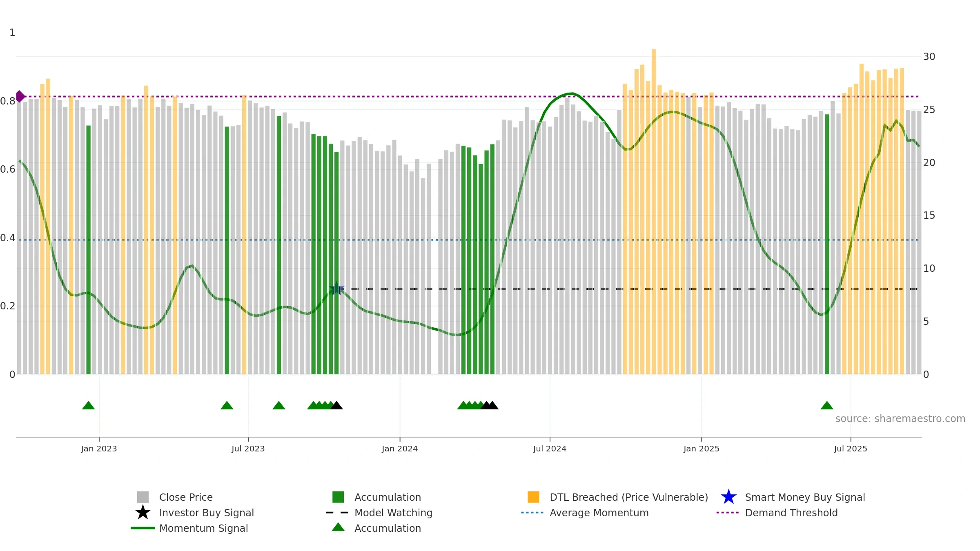The width and height of the screenshot is (980, 551).
Task: Click the gray Close Price color swatch
Action: tap(143, 497)
